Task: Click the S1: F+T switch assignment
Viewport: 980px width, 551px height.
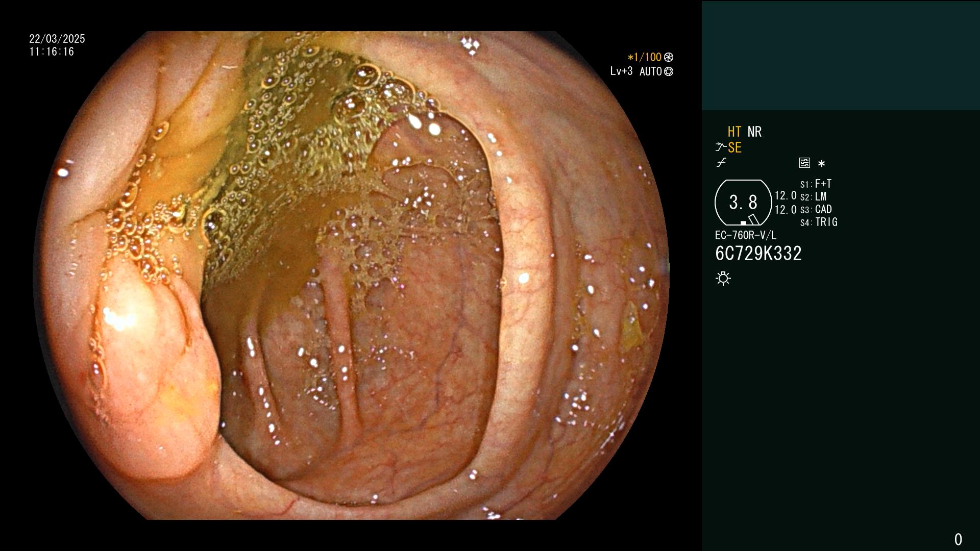Action: [816, 184]
